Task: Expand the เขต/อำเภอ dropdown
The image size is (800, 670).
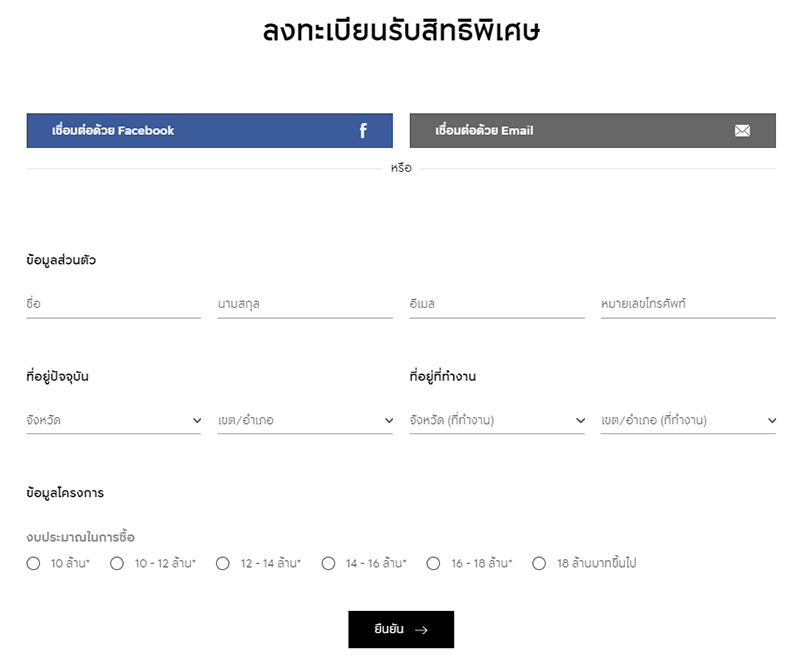Action: click(305, 421)
